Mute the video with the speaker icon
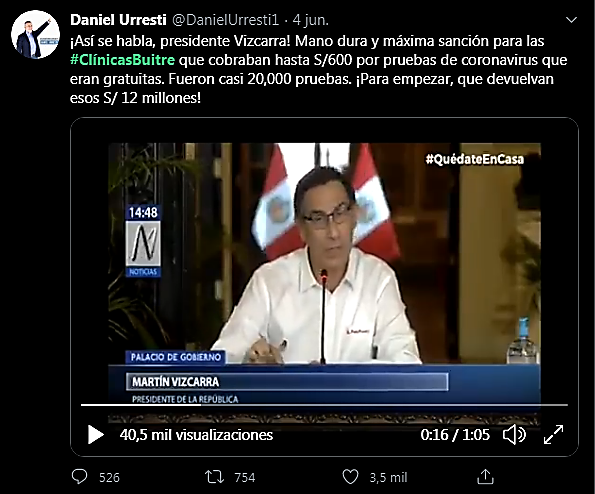Image resolution: width=595 pixels, height=494 pixels. (x=514, y=434)
